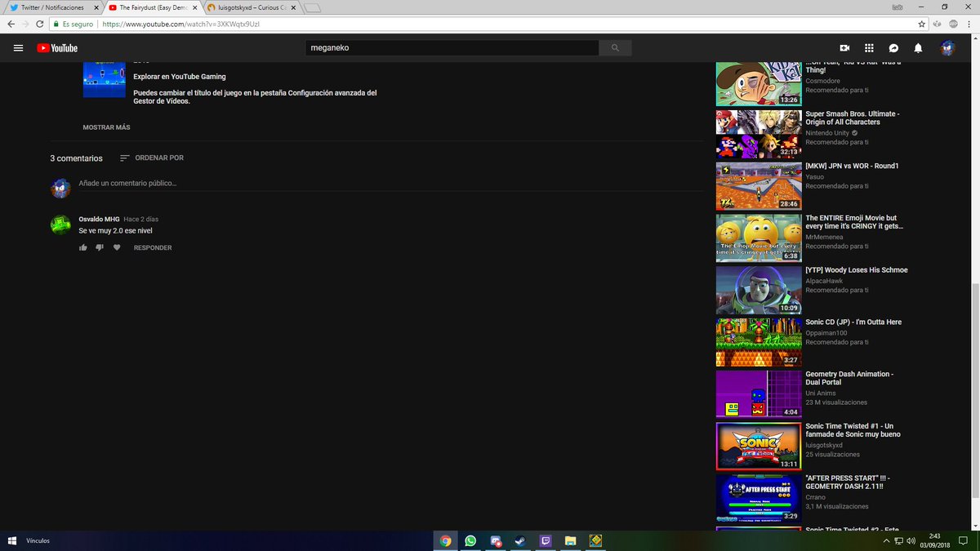Go back in browser history
This screenshot has height=551, width=980.
coord(11,24)
